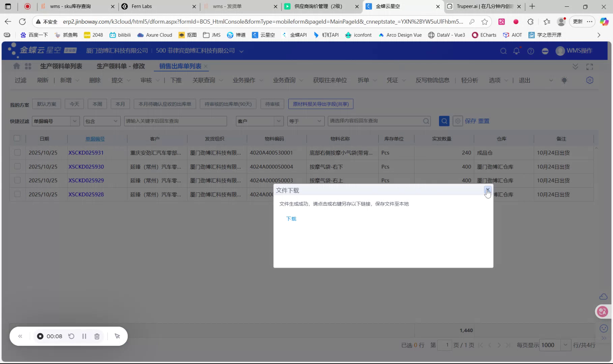Click the 下载 link in the download dialog
The width and height of the screenshot is (613, 364).
(x=291, y=218)
